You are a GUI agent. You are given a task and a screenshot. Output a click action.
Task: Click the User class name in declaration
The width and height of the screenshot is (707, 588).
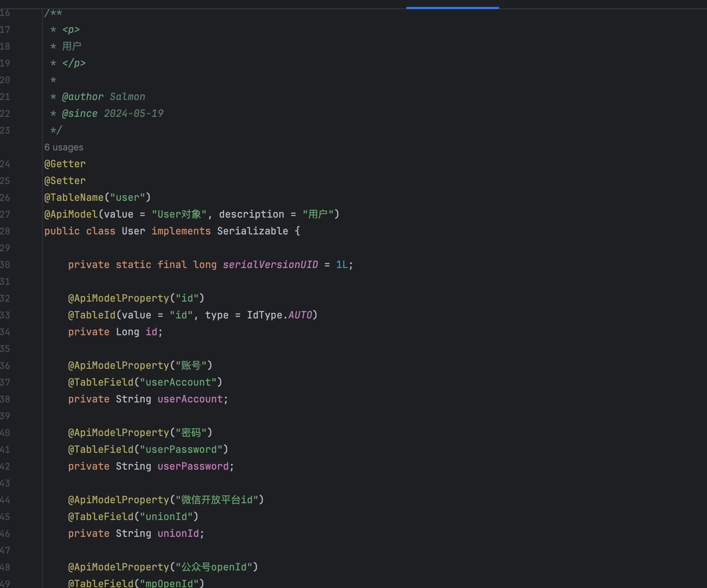[134, 231]
